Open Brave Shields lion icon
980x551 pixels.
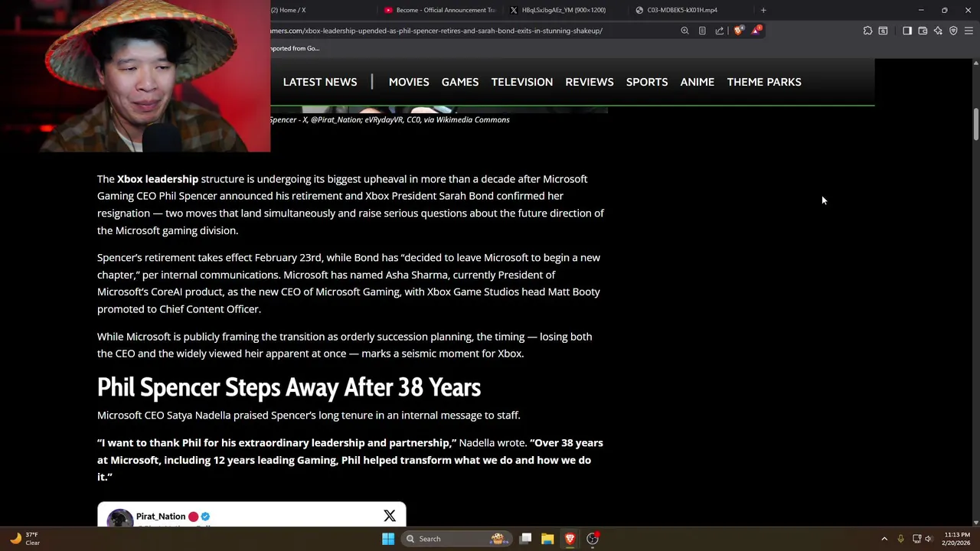coord(738,31)
